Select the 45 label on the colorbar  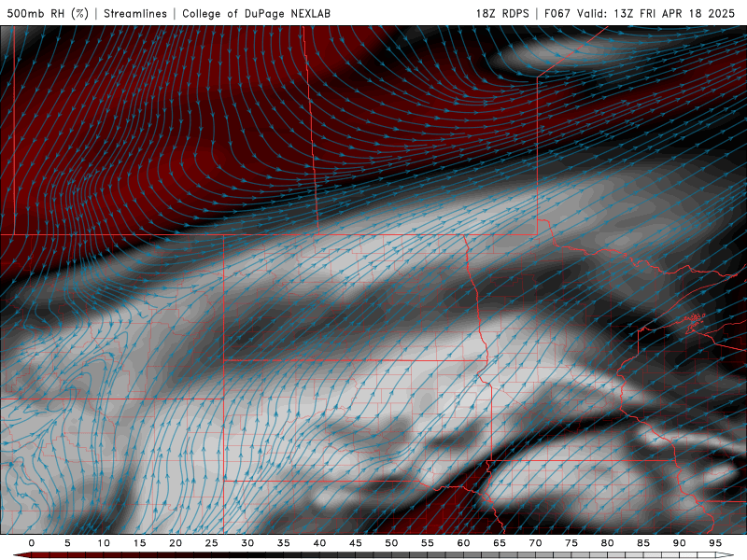[356, 543]
